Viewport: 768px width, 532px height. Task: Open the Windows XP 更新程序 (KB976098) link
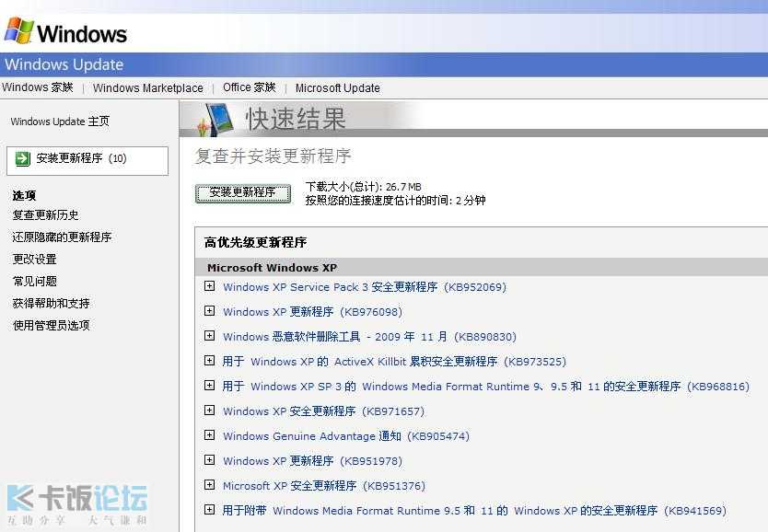tap(312, 312)
